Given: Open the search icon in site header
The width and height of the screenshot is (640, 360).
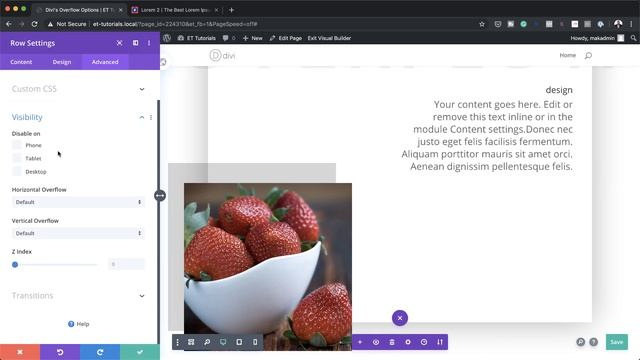Looking at the screenshot, I should click(x=588, y=56).
